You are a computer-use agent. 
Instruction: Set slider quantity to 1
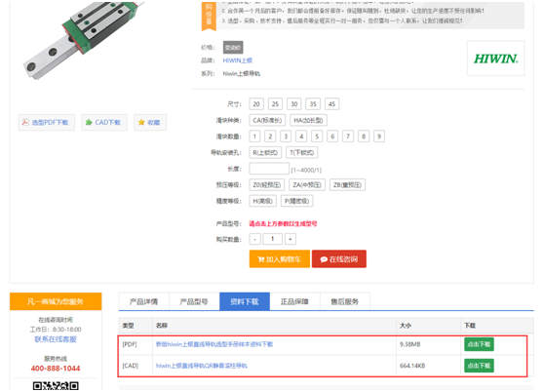click(254, 137)
